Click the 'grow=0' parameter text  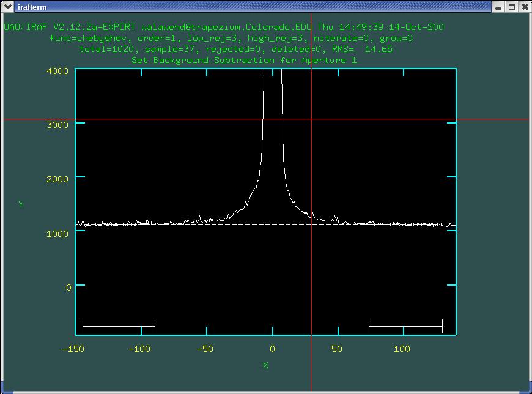[x=396, y=39]
